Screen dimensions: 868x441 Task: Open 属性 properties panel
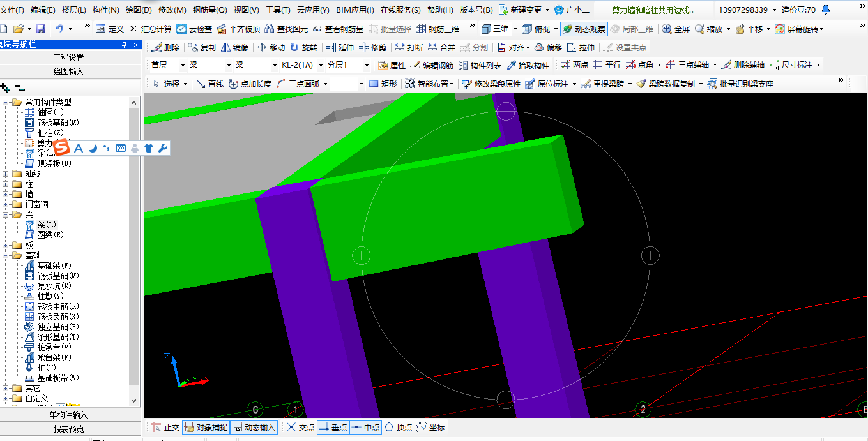coord(392,65)
